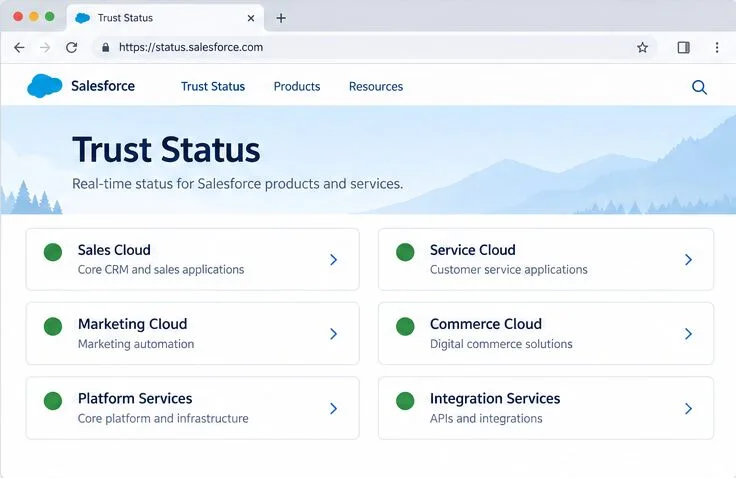Click the green status dot for Platform Services

coord(53,401)
